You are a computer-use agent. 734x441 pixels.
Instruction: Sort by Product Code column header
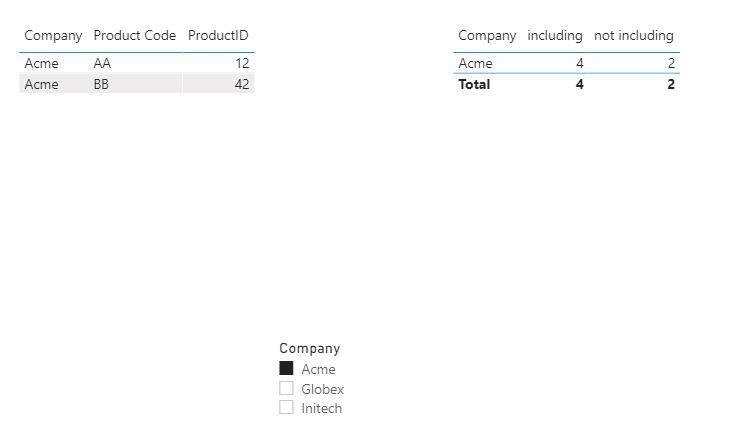[135, 36]
